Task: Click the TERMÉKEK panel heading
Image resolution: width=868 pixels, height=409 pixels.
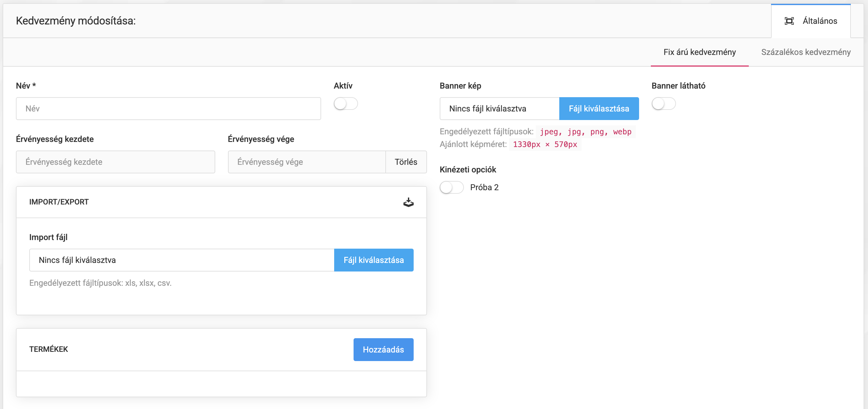Action: (49, 349)
